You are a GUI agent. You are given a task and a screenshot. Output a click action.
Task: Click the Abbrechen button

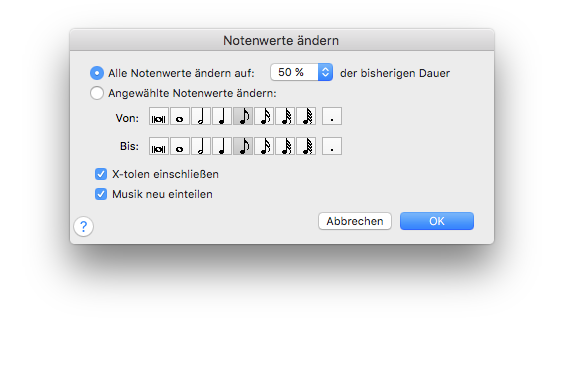click(355, 221)
